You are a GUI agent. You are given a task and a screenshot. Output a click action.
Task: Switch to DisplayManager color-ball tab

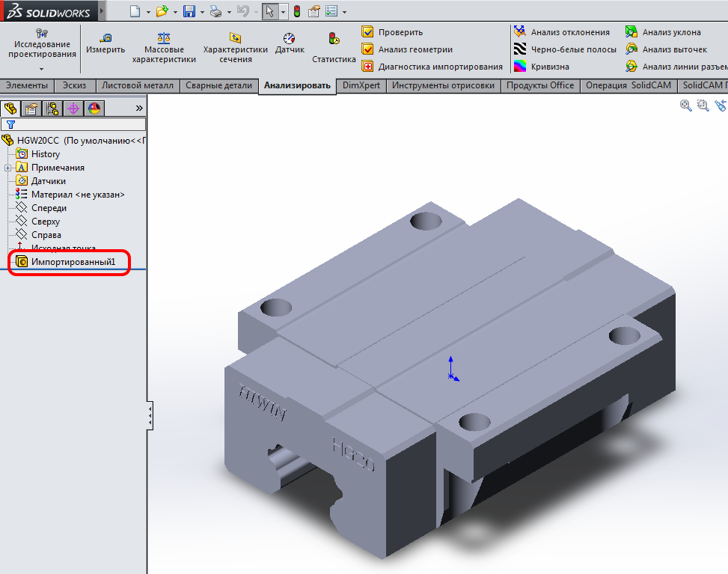(94, 109)
